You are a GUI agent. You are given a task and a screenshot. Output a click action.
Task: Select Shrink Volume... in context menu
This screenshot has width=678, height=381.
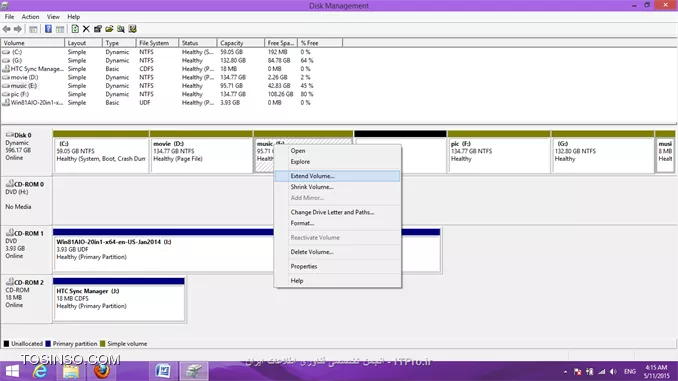(x=337, y=187)
